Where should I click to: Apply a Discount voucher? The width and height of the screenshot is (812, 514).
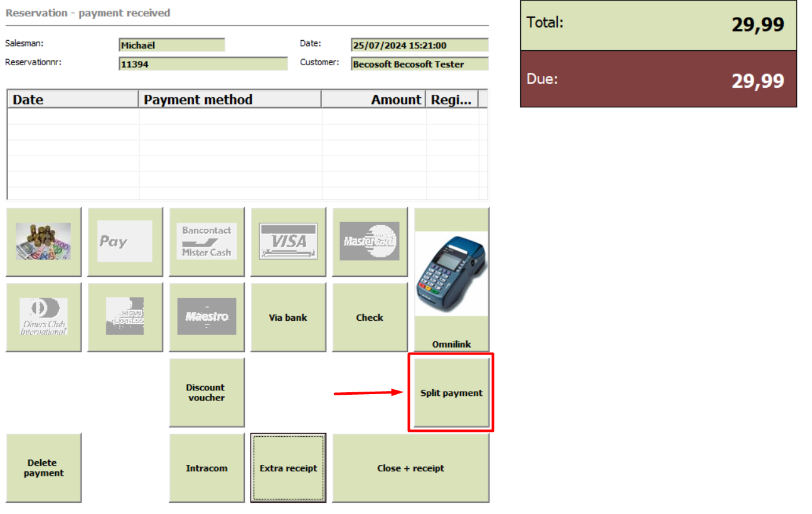point(207,392)
